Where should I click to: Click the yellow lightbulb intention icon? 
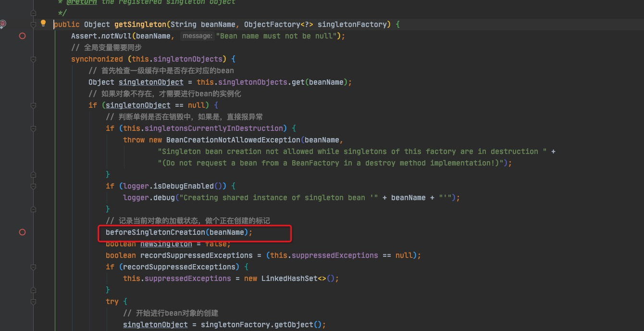point(43,23)
